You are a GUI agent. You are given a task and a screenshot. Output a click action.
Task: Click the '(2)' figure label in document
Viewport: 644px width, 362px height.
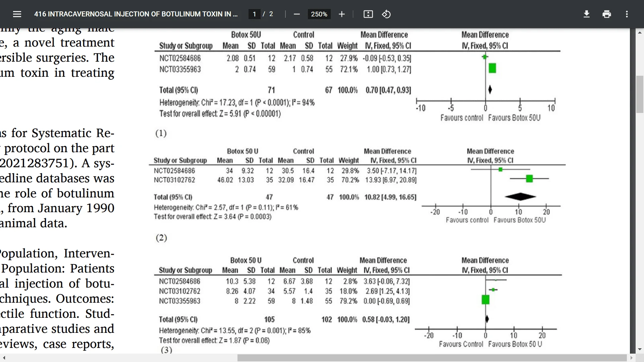(x=161, y=238)
